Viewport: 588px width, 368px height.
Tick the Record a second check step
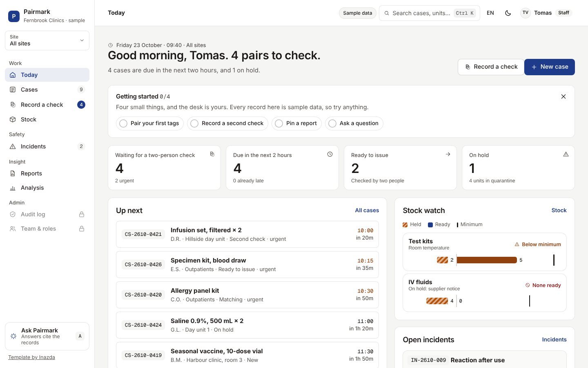point(227,123)
